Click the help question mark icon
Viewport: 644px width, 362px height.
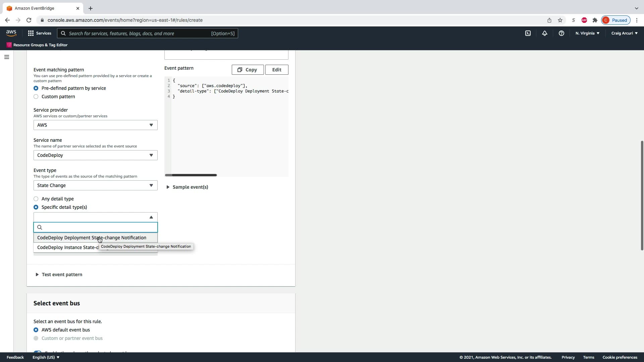click(x=561, y=33)
